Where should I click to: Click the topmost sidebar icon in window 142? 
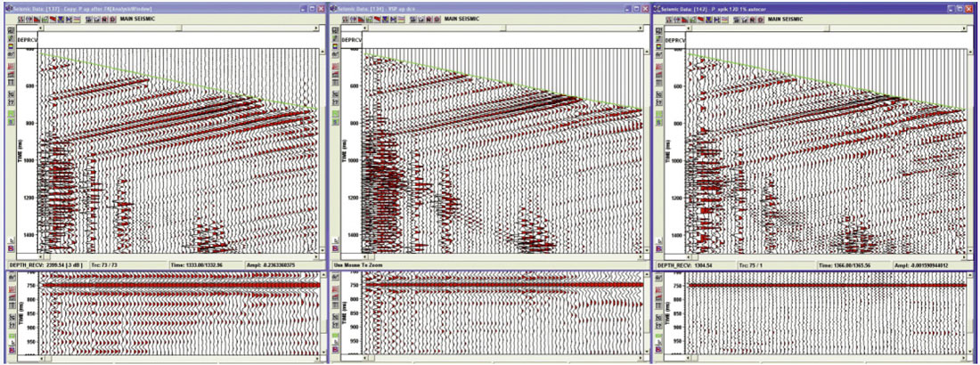coord(658,30)
